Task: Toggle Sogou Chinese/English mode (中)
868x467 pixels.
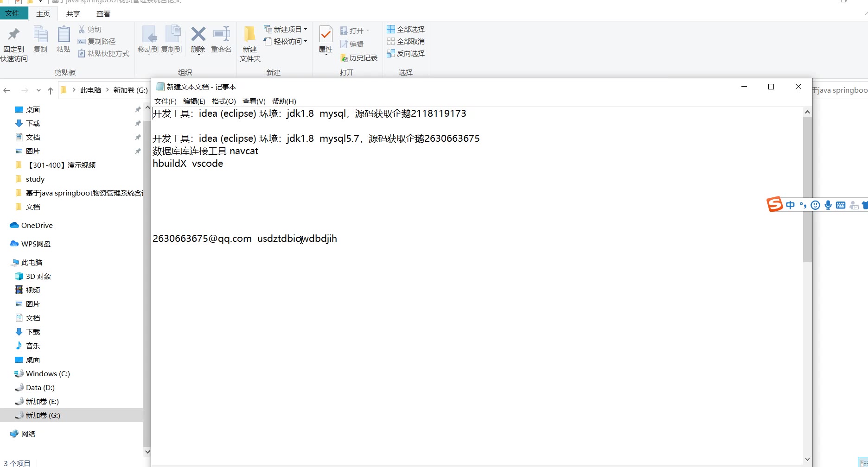Action: (x=790, y=205)
